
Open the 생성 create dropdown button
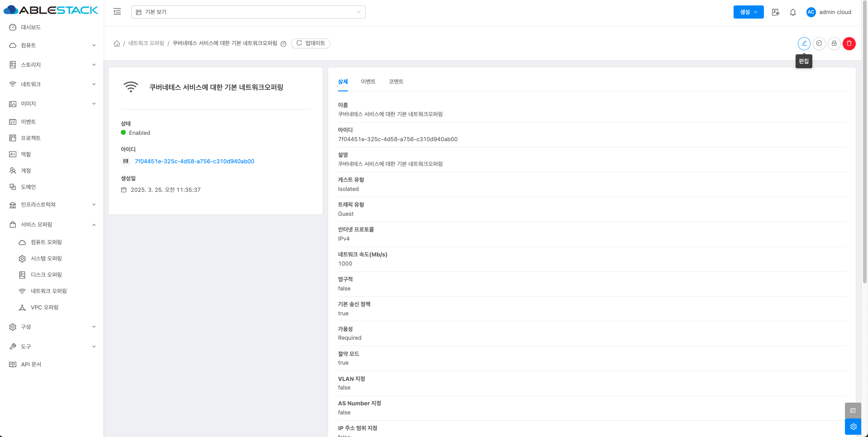(748, 12)
